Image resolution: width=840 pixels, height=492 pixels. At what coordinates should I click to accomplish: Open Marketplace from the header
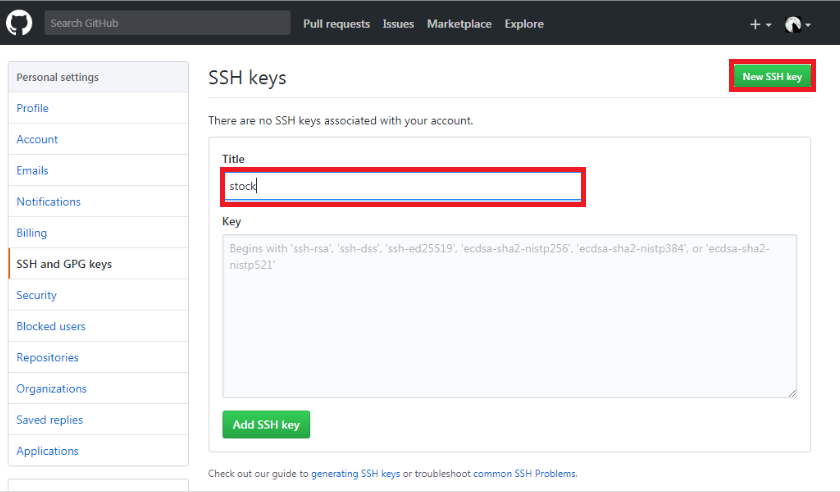pyautogui.click(x=459, y=24)
